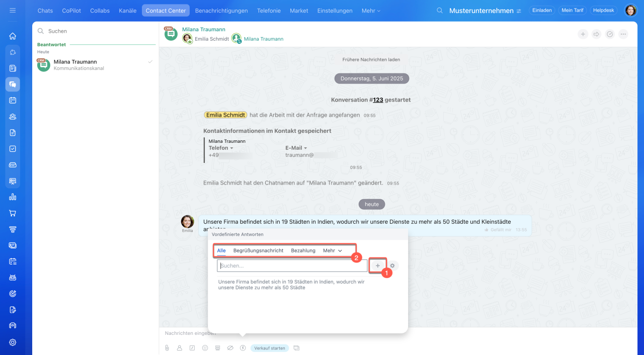Click the Einladen button
This screenshot has height=355, width=644.
click(542, 11)
